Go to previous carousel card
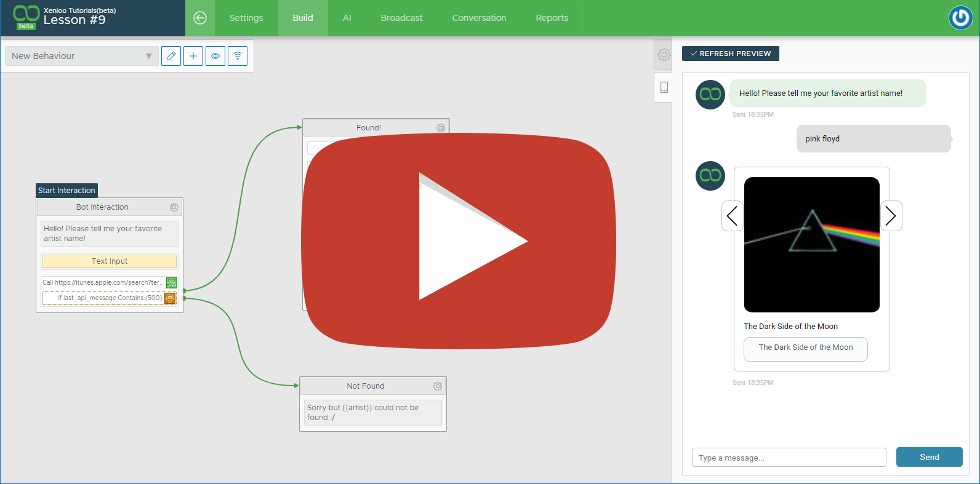The image size is (980, 484). [x=732, y=216]
